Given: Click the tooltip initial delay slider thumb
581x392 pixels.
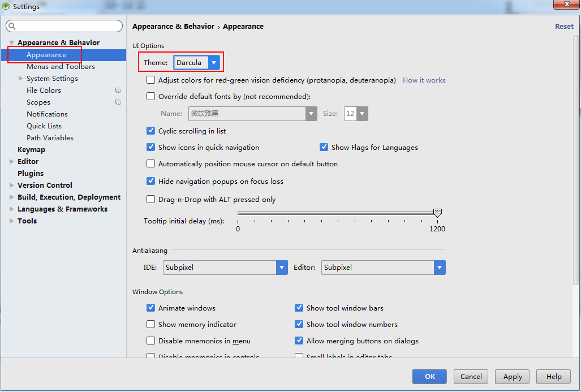Looking at the screenshot, I should point(437,213).
